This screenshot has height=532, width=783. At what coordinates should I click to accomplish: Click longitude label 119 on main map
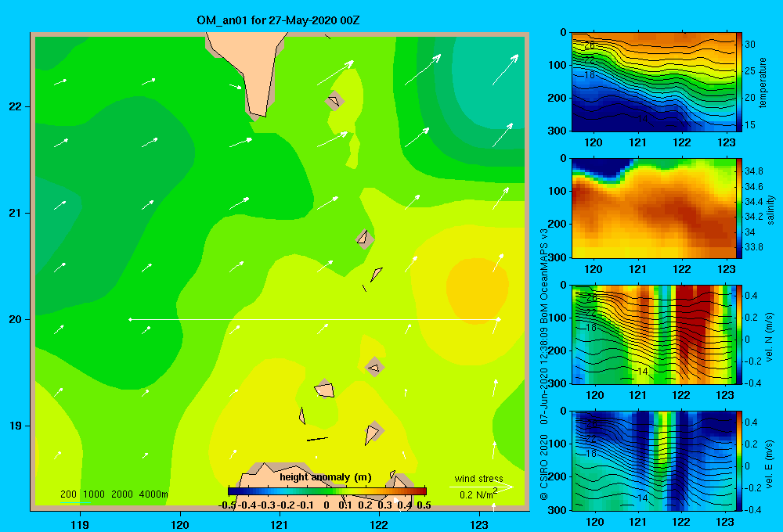click(x=80, y=524)
